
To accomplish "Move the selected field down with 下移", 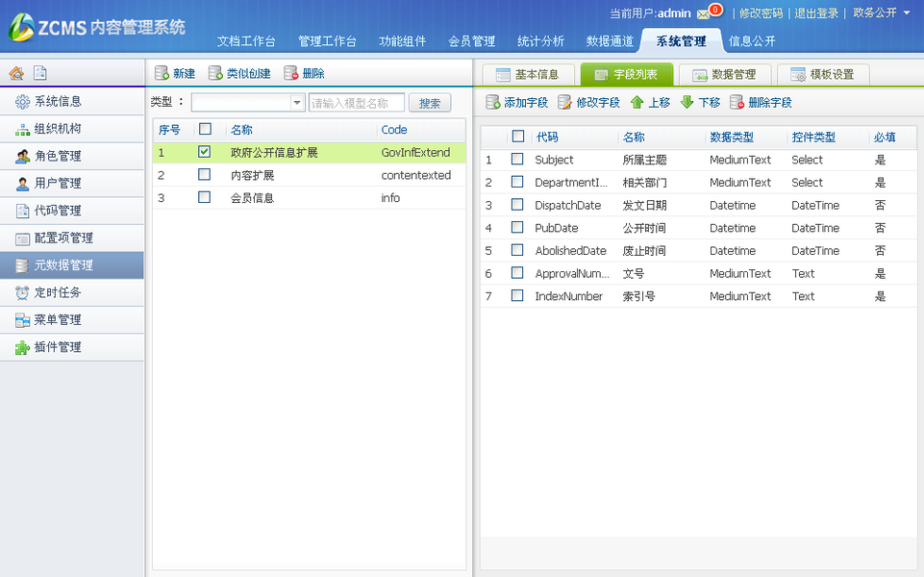I will click(x=703, y=101).
